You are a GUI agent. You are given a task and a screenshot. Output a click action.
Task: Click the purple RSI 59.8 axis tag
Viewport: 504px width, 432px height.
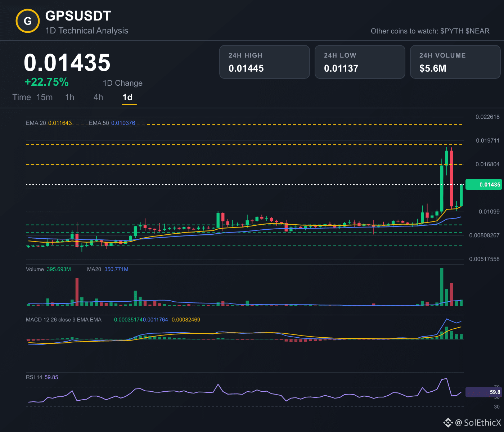pos(483,392)
